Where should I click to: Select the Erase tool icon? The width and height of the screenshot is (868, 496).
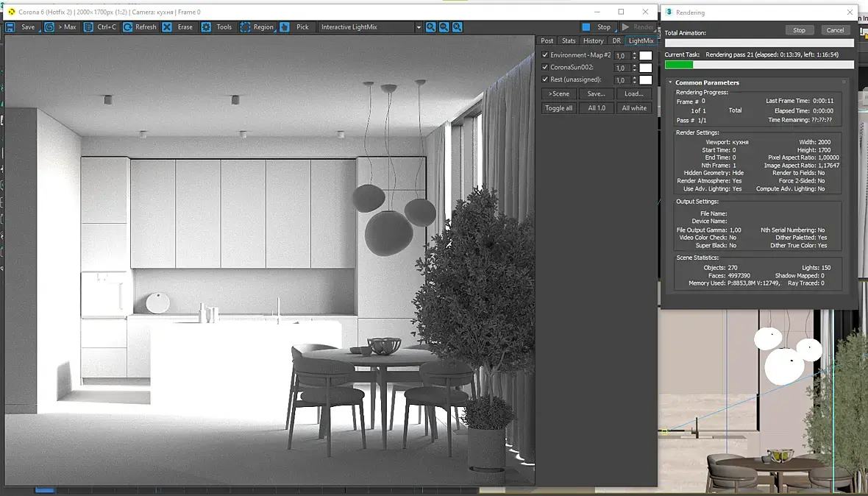[167, 27]
